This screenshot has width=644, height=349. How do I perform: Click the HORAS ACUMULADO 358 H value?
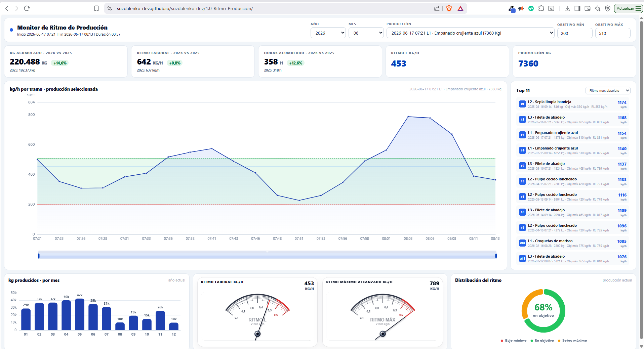(x=273, y=62)
